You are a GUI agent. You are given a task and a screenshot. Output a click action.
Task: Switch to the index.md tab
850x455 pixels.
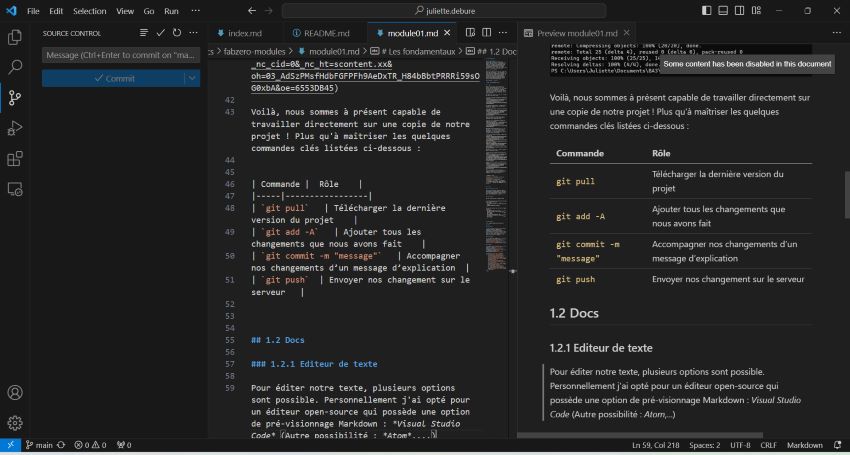245,33
